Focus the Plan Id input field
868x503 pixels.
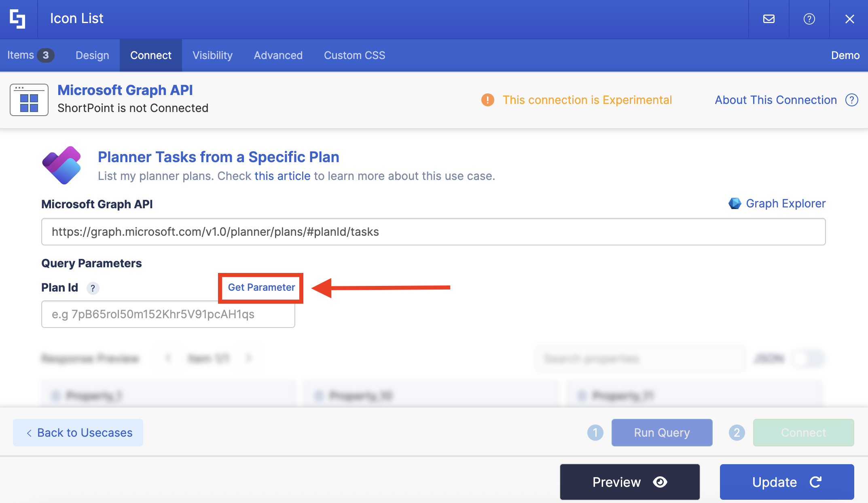point(168,314)
